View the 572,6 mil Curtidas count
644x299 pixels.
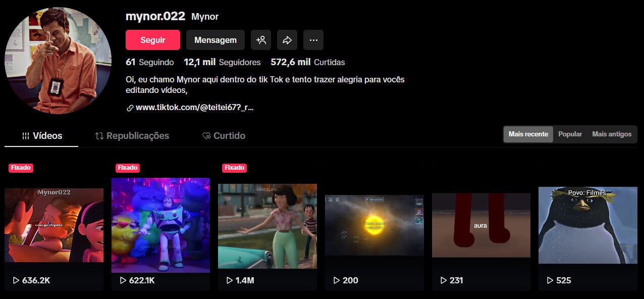(308, 62)
